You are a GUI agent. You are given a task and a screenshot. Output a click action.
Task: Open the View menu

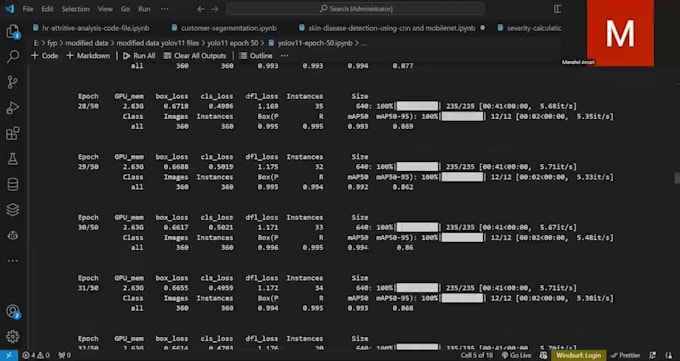point(105,9)
